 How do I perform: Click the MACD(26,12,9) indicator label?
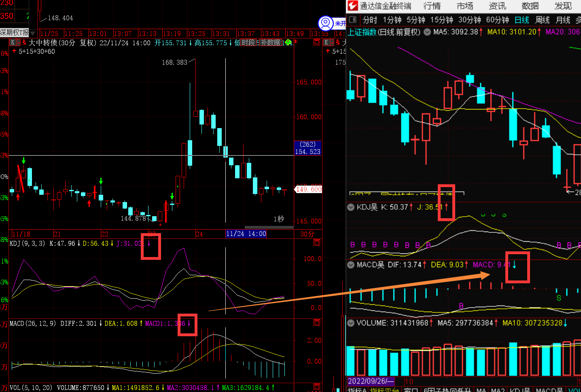point(33,323)
